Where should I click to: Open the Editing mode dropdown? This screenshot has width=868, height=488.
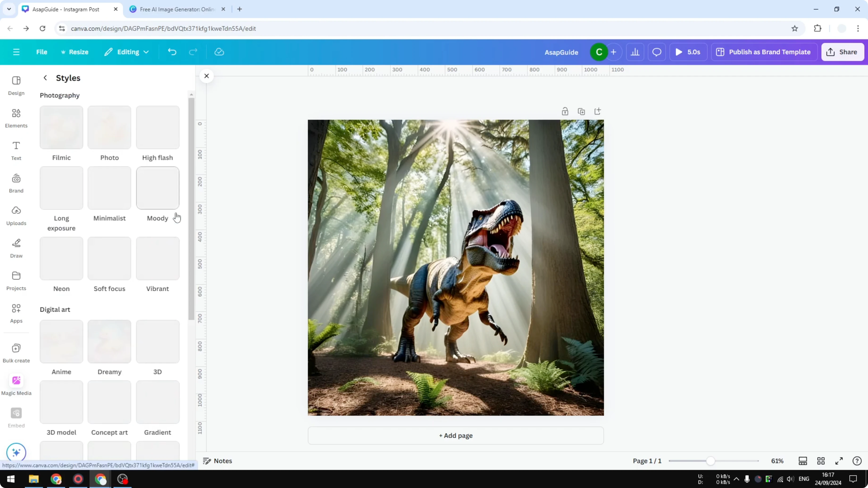click(127, 52)
